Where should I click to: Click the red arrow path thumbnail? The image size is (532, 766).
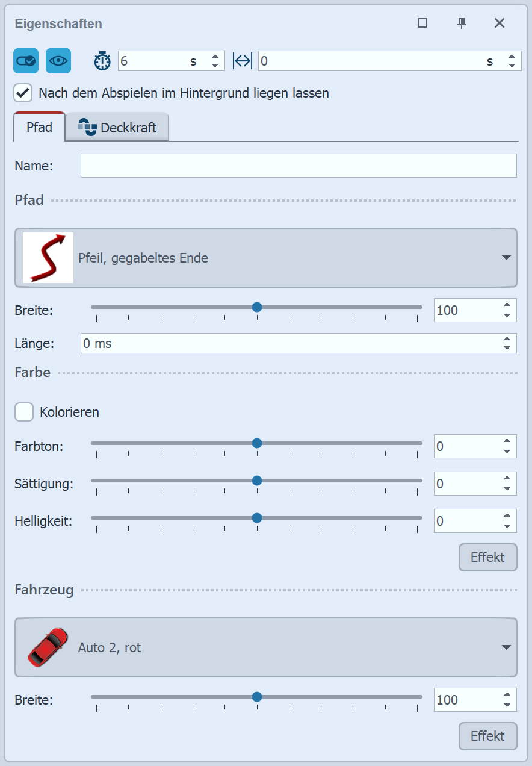coord(48,258)
